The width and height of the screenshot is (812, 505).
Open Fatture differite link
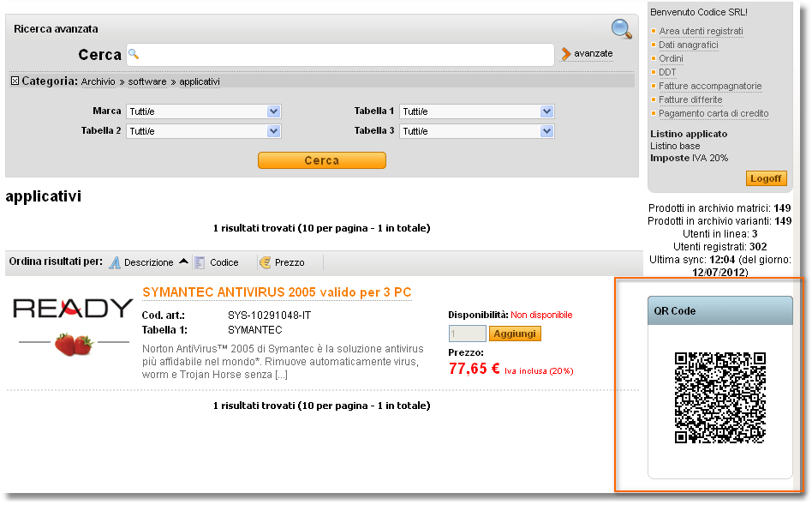[x=690, y=99]
